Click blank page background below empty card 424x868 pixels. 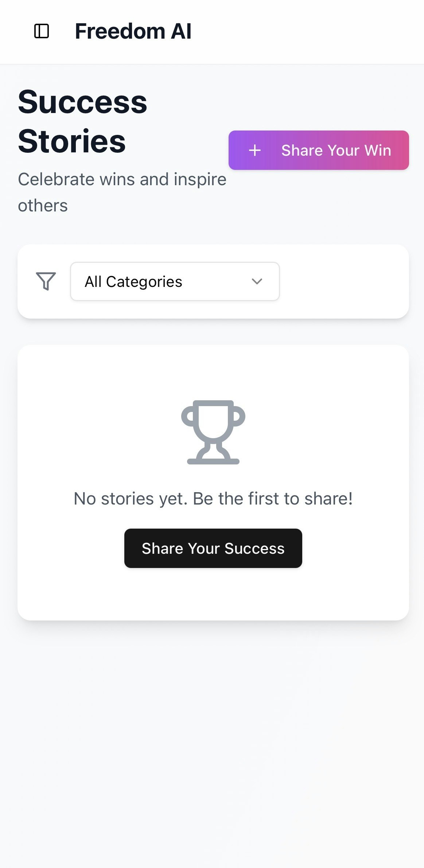[x=213, y=729]
